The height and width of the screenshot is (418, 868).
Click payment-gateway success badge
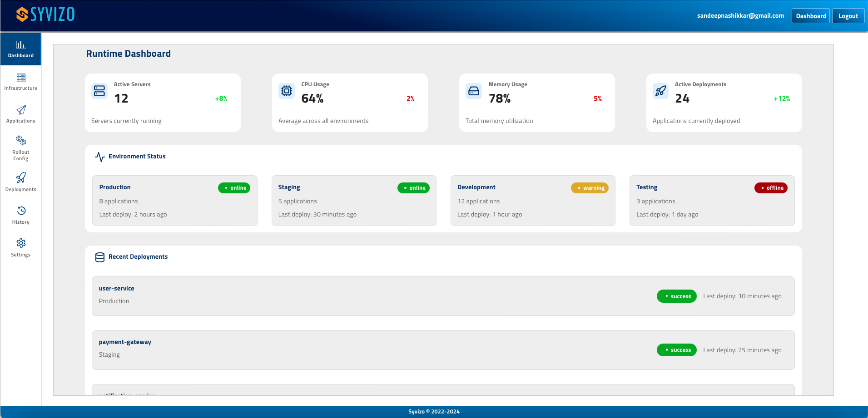tap(676, 350)
